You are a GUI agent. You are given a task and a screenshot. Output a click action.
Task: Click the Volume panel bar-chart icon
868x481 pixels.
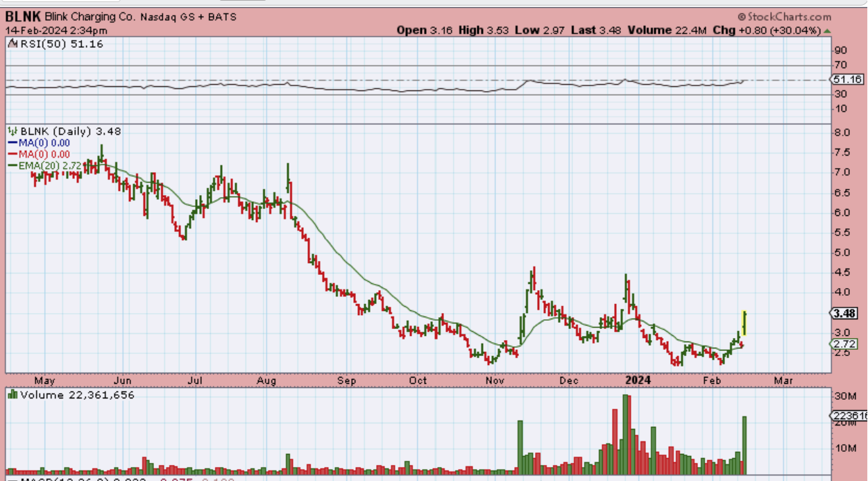point(12,394)
